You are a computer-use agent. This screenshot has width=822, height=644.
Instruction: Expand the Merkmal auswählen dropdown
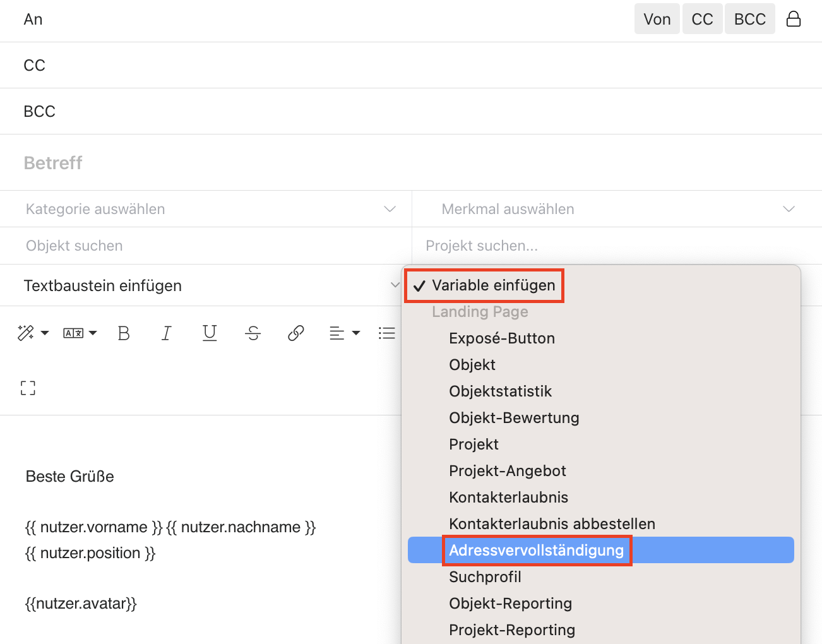pyautogui.click(x=617, y=209)
